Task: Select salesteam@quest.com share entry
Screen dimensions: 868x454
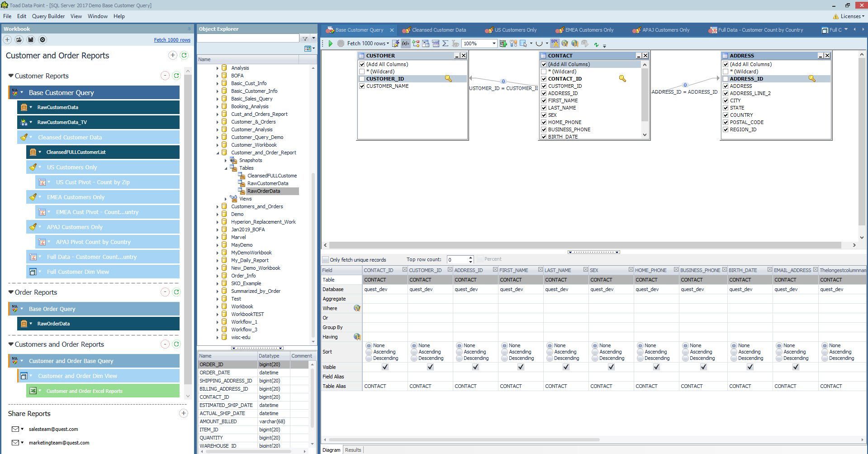Action: [x=53, y=429]
